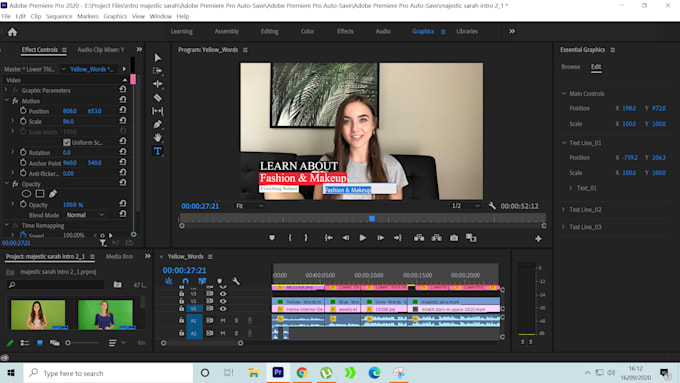Viewport: 680px width, 383px height.
Task: Toggle animation stopwatch for Rotation
Action: 23,152
